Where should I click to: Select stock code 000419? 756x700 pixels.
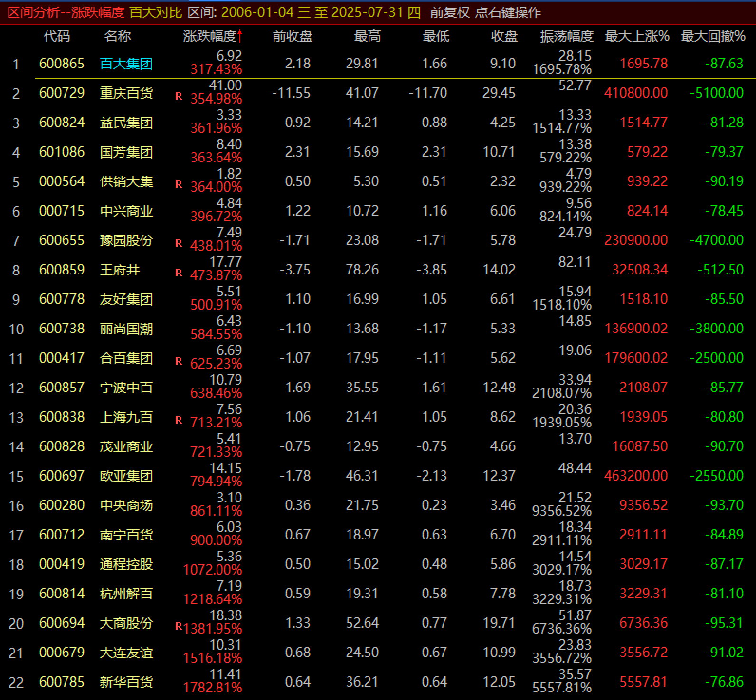62,564
